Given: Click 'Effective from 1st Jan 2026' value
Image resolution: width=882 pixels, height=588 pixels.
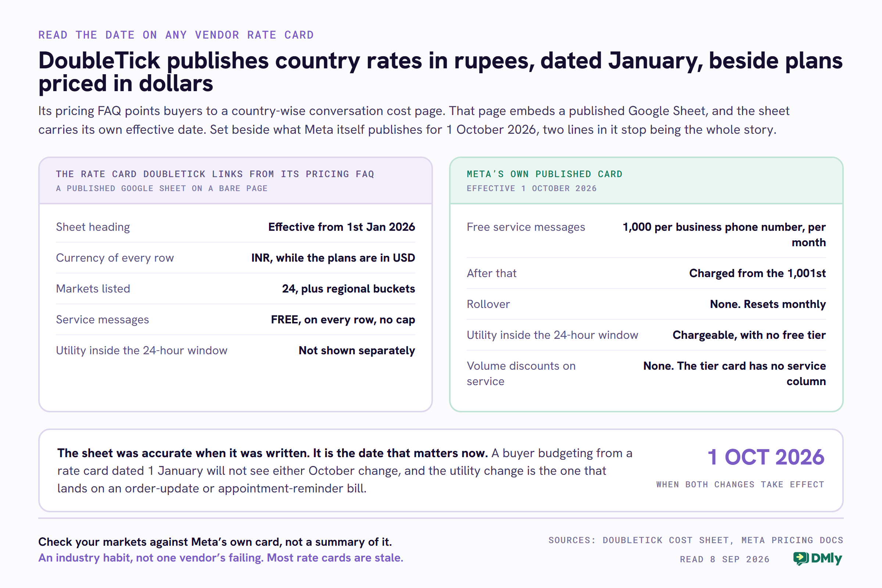Looking at the screenshot, I should 342,227.
